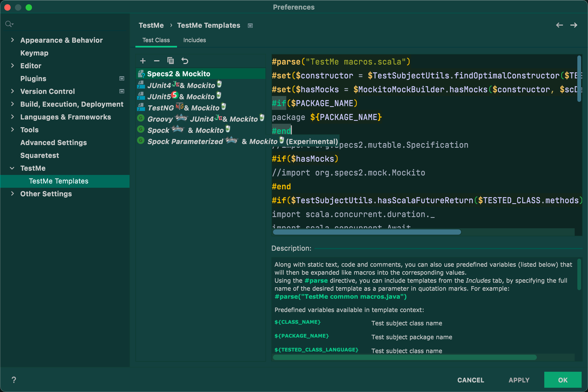Select Spock Parameterized & Mockito (Experimental) template
Screen dimensions: 588x392
pos(237,141)
